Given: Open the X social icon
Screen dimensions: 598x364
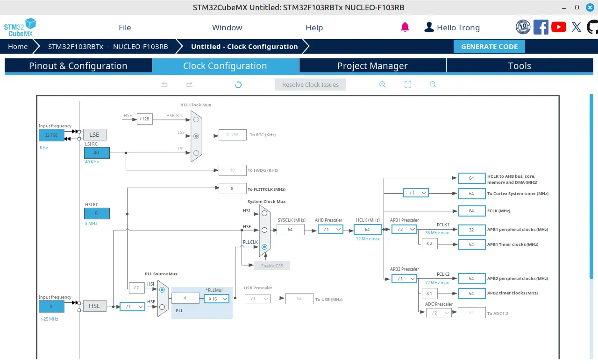Looking at the screenshot, I should tap(577, 27).
